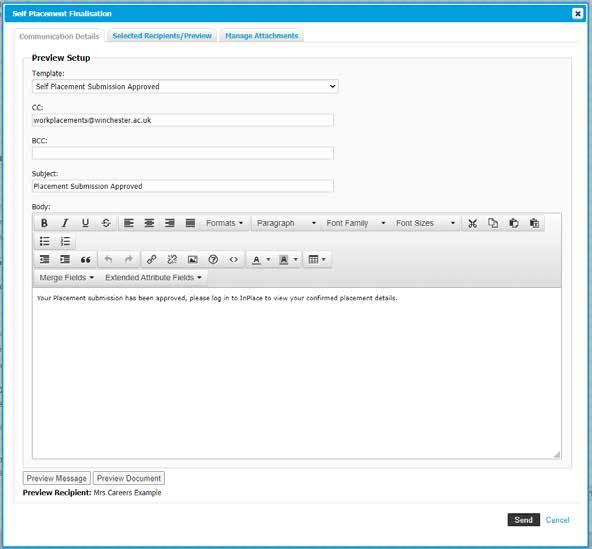Click the strikethrough icon
This screenshot has width=592, height=549.
coord(106,223)
